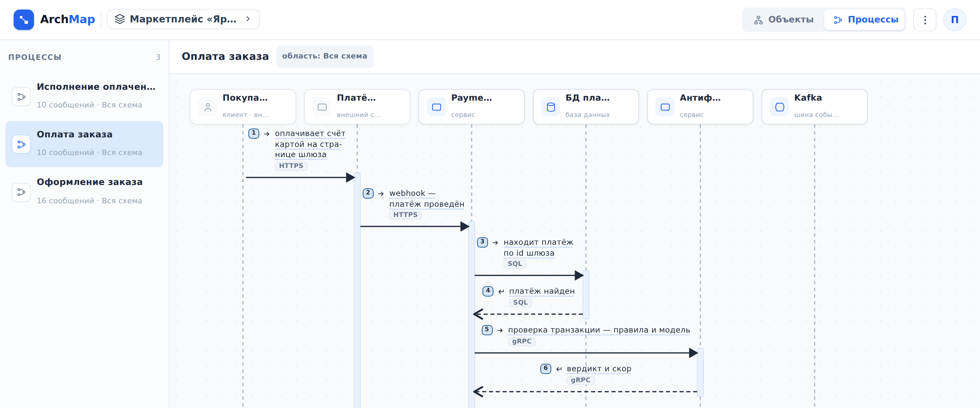Click the layers icon in project selector

(120, 19)
